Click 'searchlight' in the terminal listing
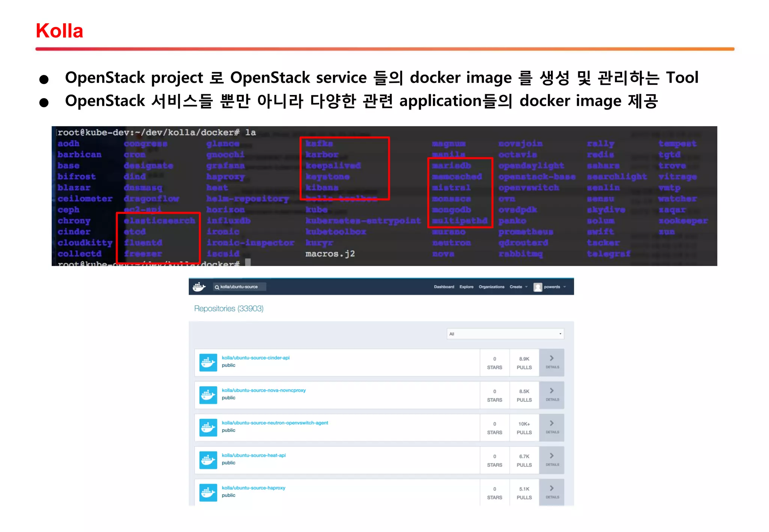Screen dimensions: 769x532 coord(617,177)
